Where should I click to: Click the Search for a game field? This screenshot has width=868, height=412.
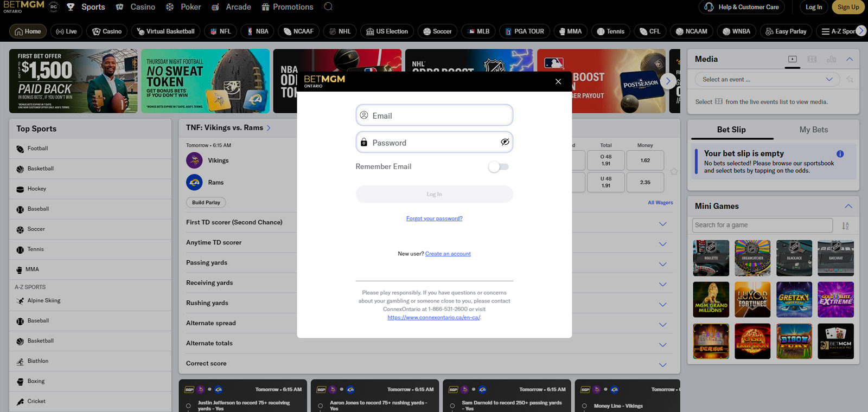point(762,225)
